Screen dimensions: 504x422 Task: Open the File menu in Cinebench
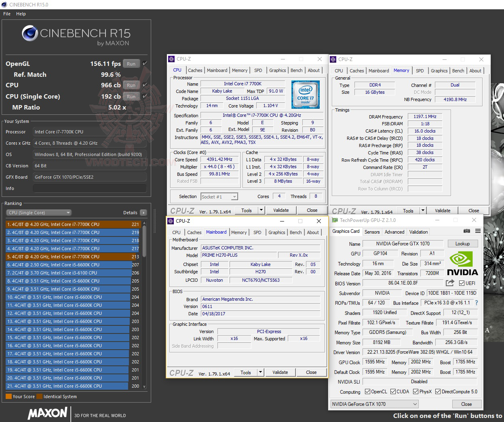click(x=6, y=13)
